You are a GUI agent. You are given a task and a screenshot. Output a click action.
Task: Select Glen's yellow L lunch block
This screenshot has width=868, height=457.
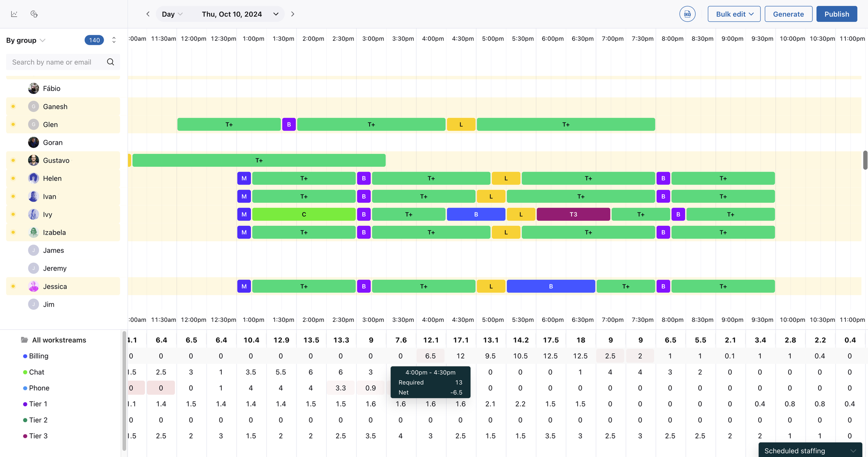coord(461,124)
